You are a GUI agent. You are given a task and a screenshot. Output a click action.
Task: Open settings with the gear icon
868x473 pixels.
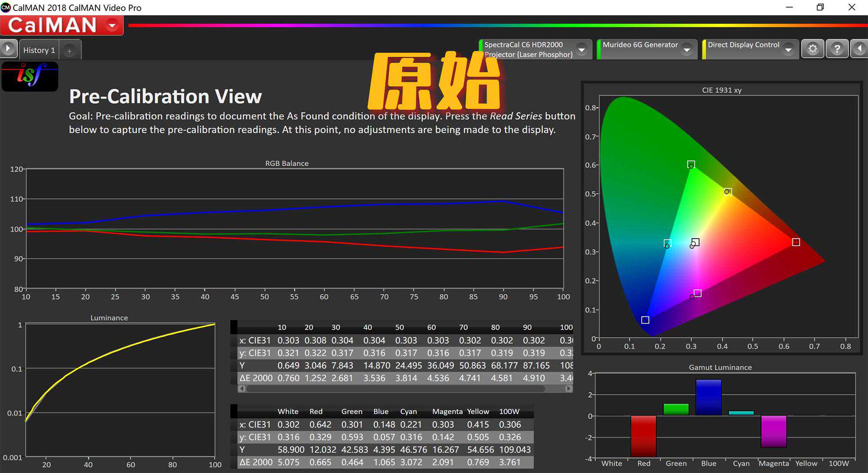(x=812, y=49)
